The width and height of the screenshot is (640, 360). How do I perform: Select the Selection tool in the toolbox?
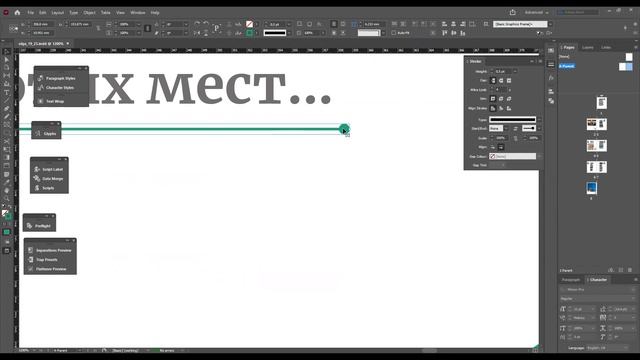7,52
